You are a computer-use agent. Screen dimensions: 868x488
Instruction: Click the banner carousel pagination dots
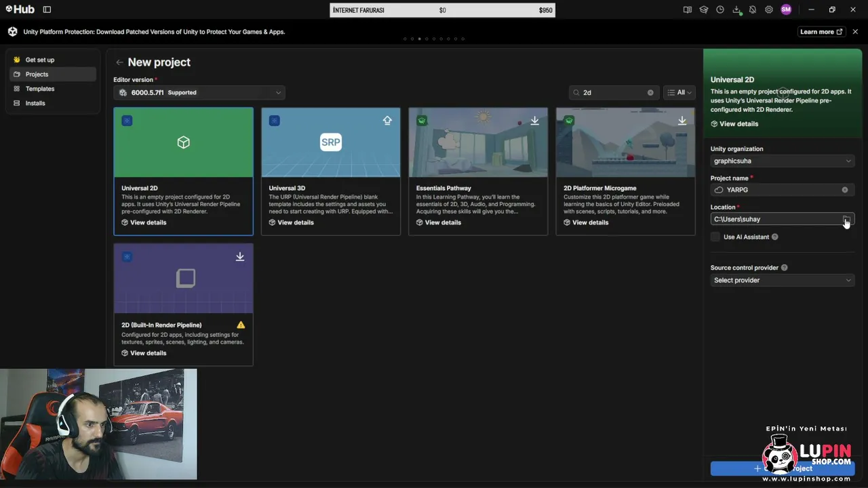pyautogui.click(x=434, y=39)
